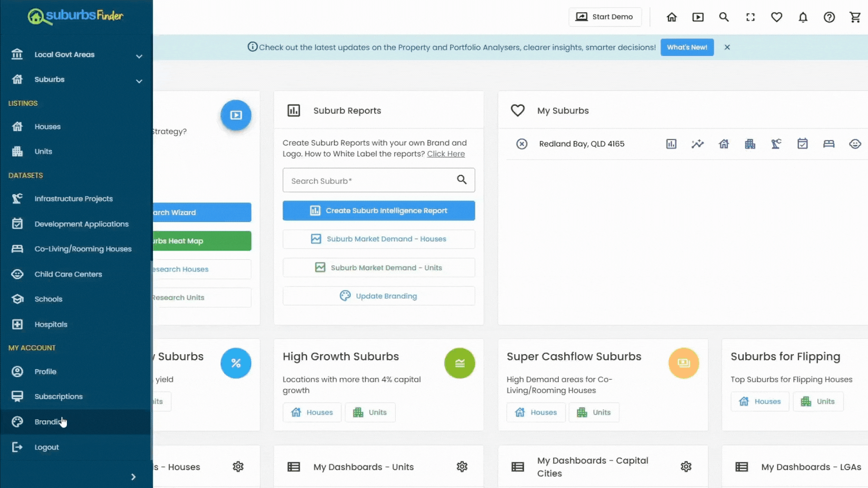The width and height of the screenshot is (868, 488).
Task: Open Branding in sidebar menu
Action: (x=47, y=422)
